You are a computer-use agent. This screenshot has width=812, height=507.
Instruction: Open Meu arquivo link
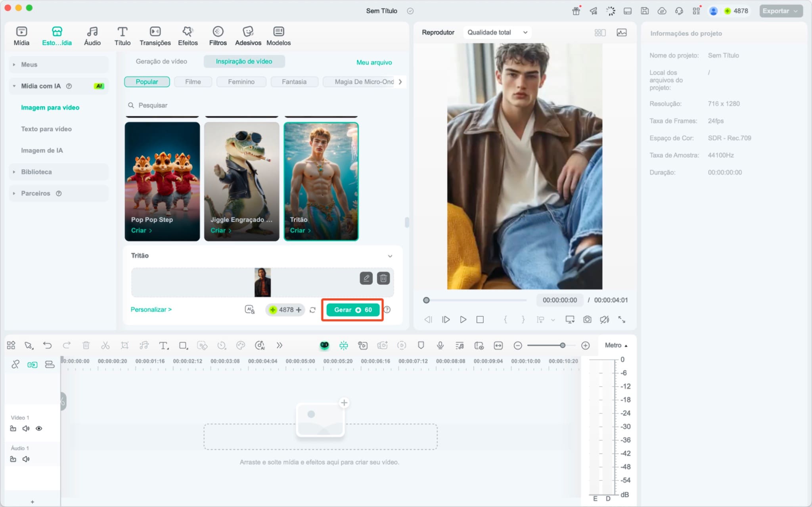[x=374, y=62]
